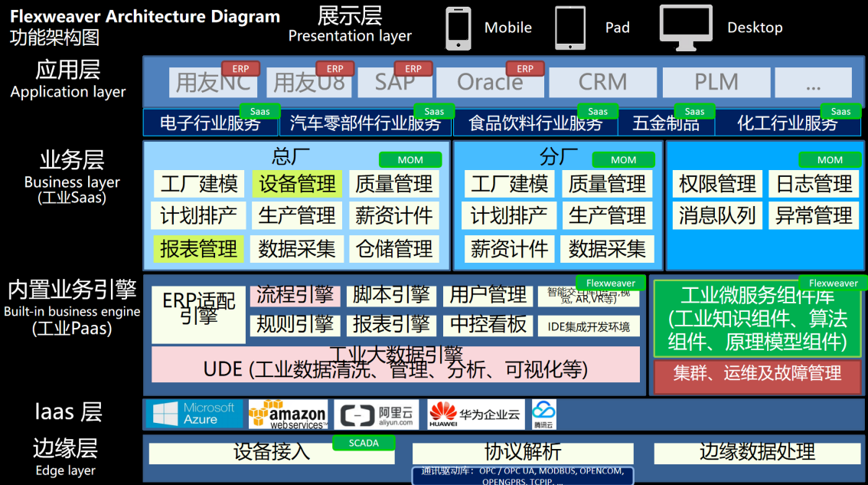Image resolution: width=868 pixels, height=485 pixels.
Task: Click the 通讯驱动库 protocol list box
Action: (523, 476)
